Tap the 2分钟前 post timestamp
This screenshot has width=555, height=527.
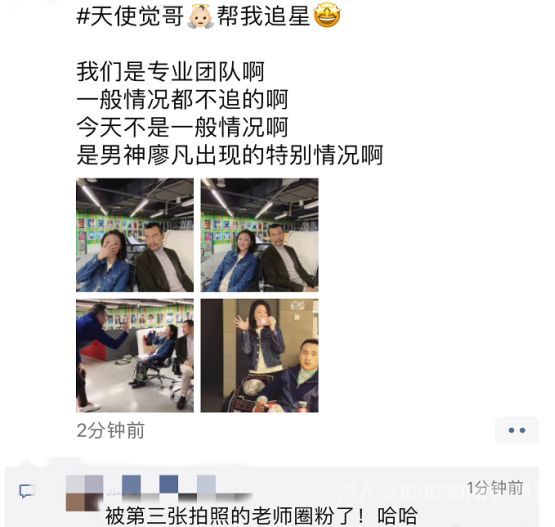point(110,430)
